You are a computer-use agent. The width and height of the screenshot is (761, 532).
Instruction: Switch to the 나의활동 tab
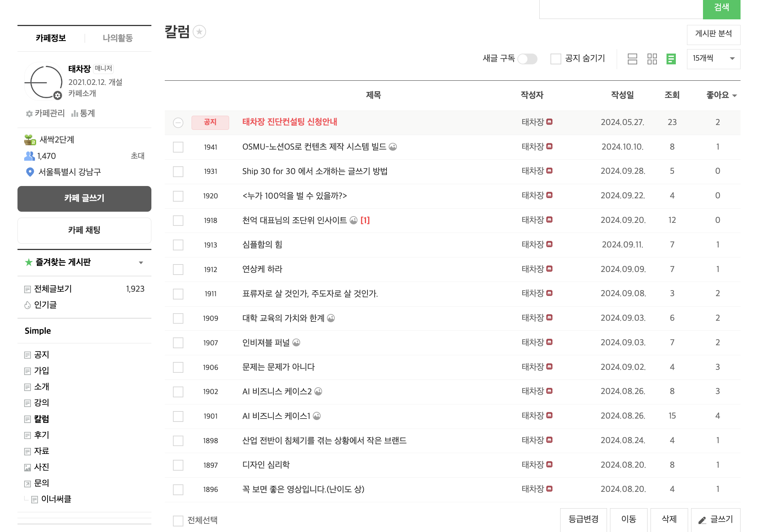pos(118,38)
